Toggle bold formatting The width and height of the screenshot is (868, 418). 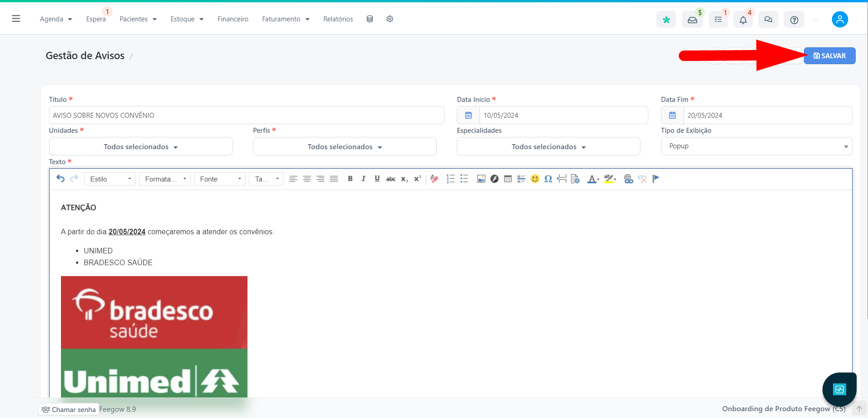pyautogui.click(x=350, y=179)
